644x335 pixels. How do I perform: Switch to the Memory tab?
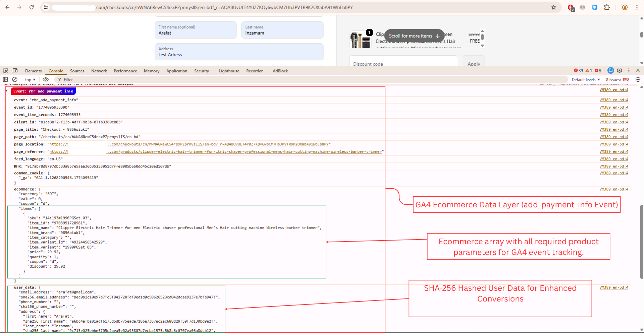tap(152, 71)
